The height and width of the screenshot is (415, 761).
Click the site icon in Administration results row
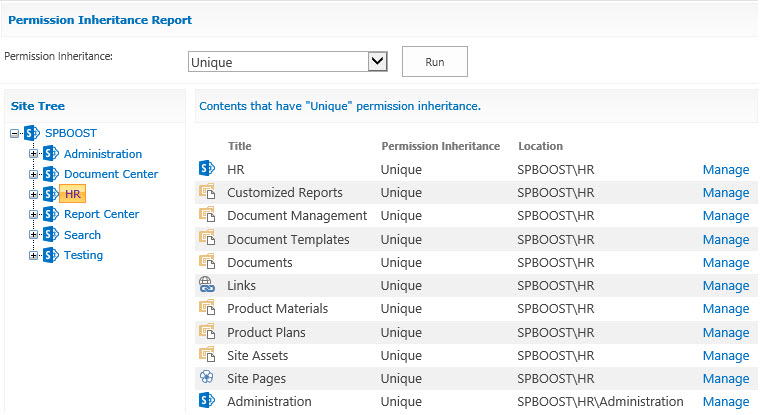pos(207,400)
